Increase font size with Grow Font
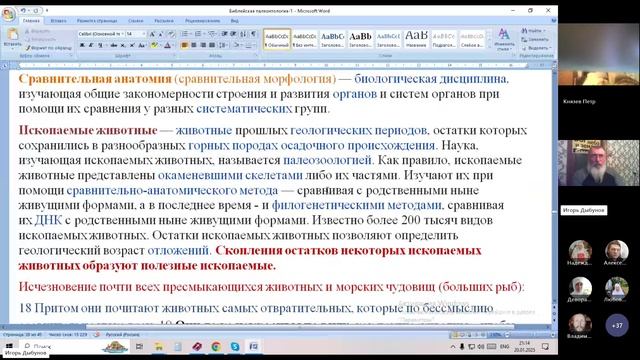The height and width of the screenshot is (360, 640). click(152, 34)
